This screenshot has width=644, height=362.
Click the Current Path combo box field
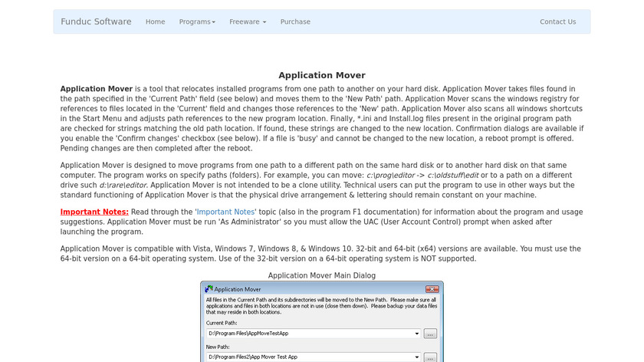pyautogui.click(x=314, y=334)
